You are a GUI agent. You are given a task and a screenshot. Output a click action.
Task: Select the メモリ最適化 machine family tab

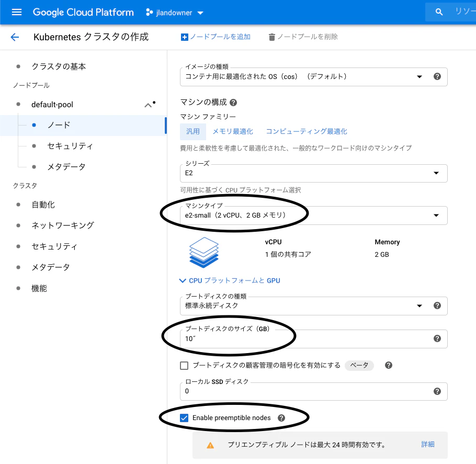(x=233, y=131)
